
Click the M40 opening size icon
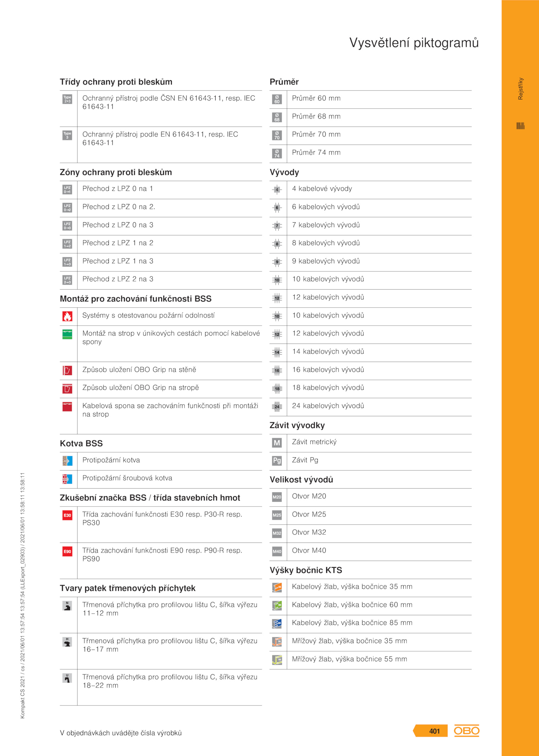[277, 551]
